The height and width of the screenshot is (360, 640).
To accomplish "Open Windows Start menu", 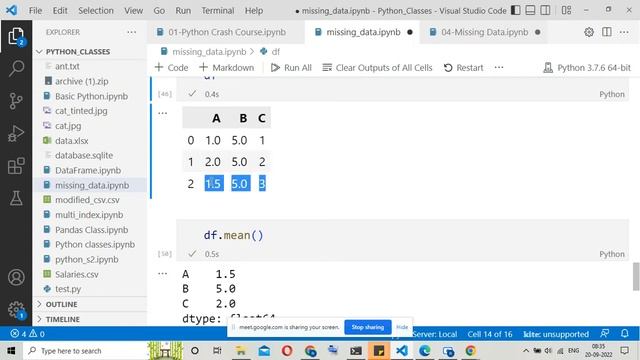I will coord(11,351).
